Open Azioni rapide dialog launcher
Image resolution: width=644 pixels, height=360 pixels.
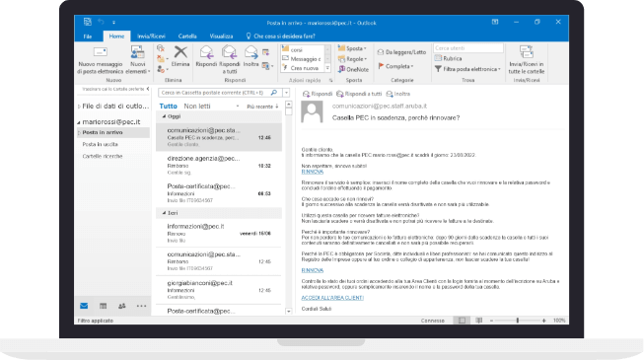click(x=330, y=80)
